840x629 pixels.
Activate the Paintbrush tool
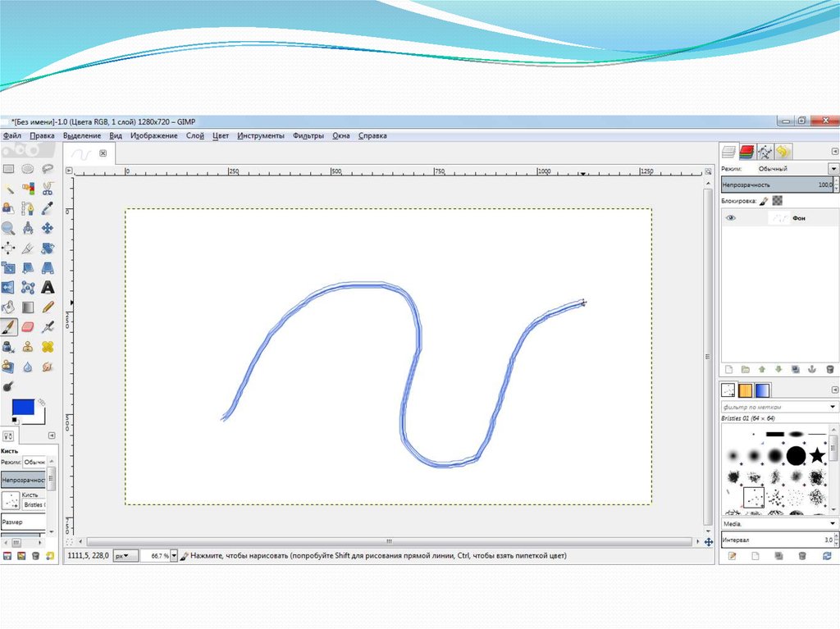pyautogui.click(x=8, y=327)
